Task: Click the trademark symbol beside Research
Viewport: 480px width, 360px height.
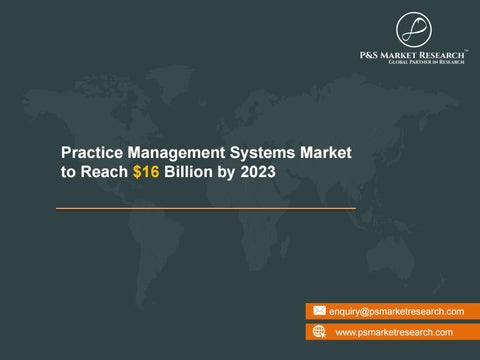Action: pos(466,51)
